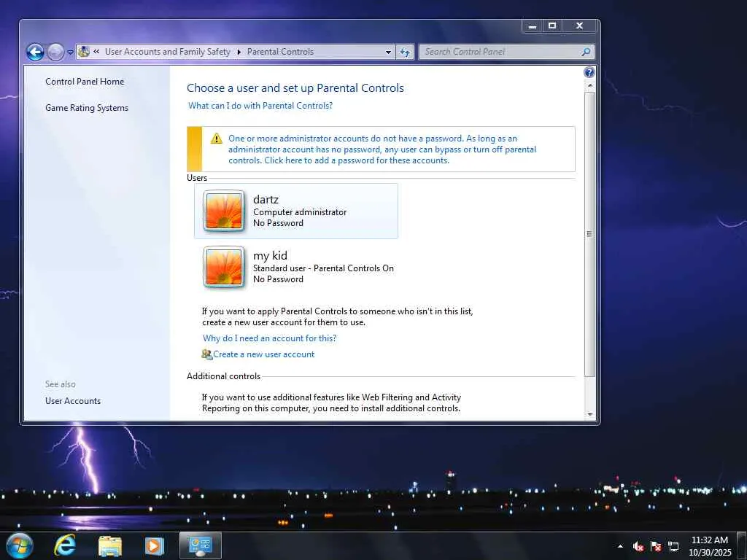Select the my kid account picture
747x560 pixels.
tap(224, 267)
